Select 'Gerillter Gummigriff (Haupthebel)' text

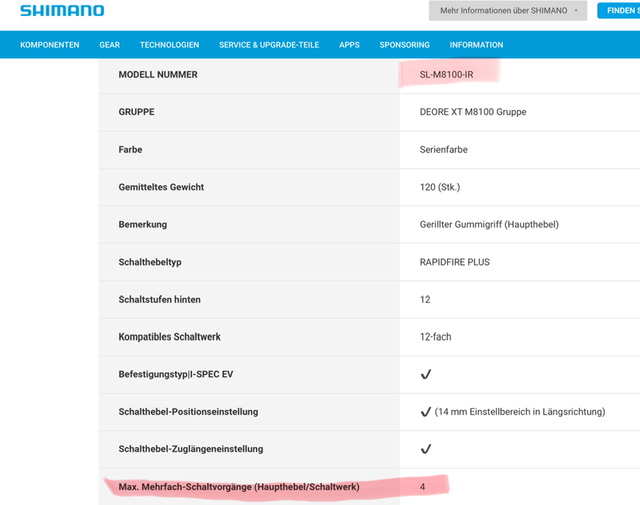489,225
